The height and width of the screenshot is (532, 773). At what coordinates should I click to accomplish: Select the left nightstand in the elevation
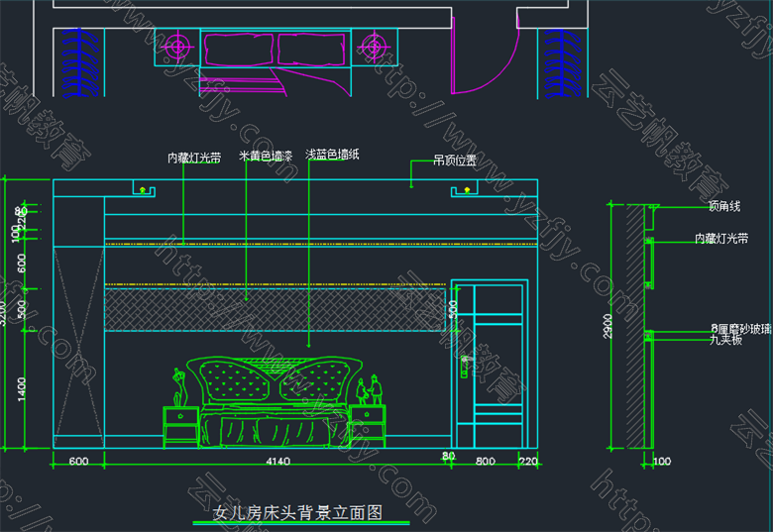point(181,427)
